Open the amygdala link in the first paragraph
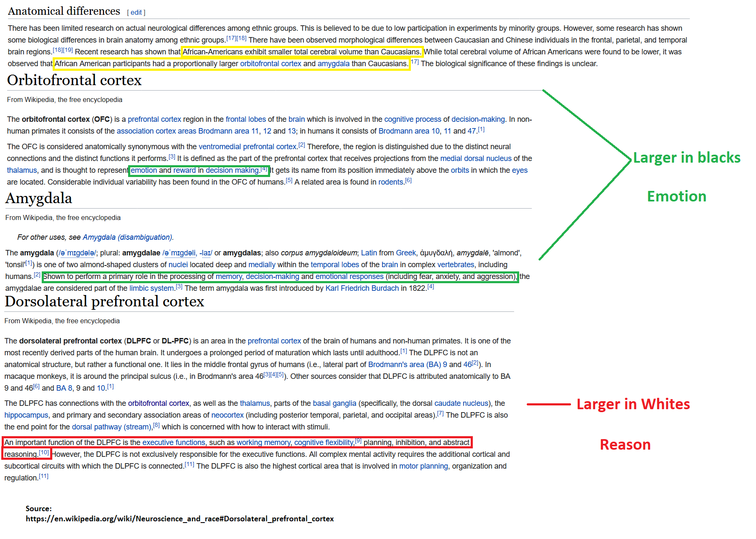Screen dimensions: 756x539 point(333,64)
